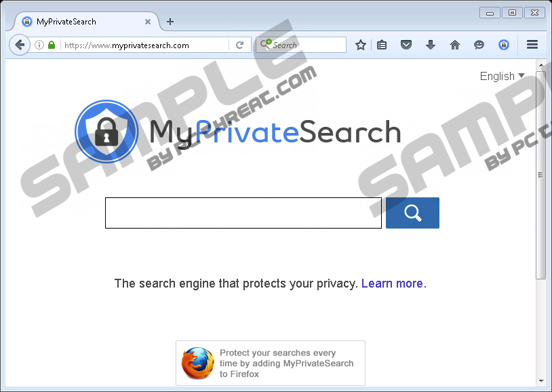Go back with the back arrow button
The width and height of the screenshot is (552, 392).
(20, 45)
